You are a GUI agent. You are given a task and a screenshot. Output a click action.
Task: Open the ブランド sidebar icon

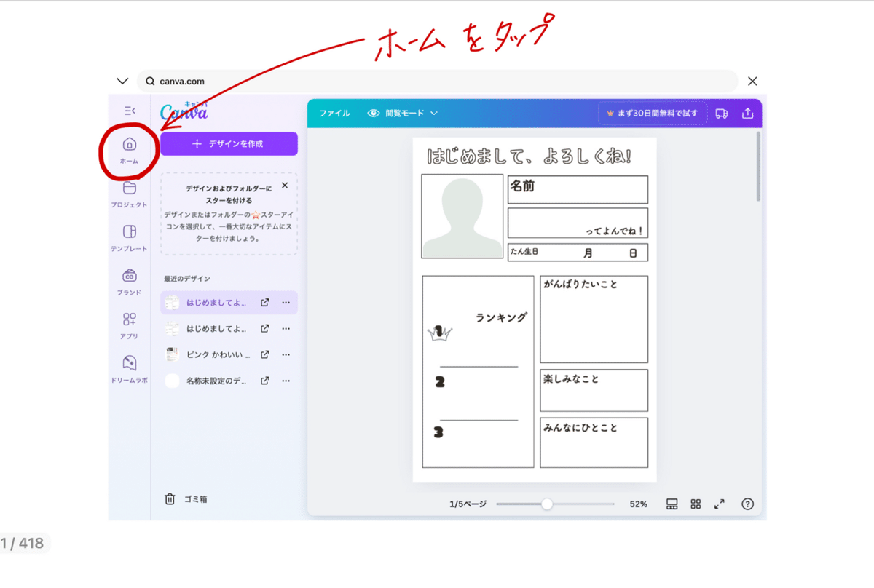[129, 281]
